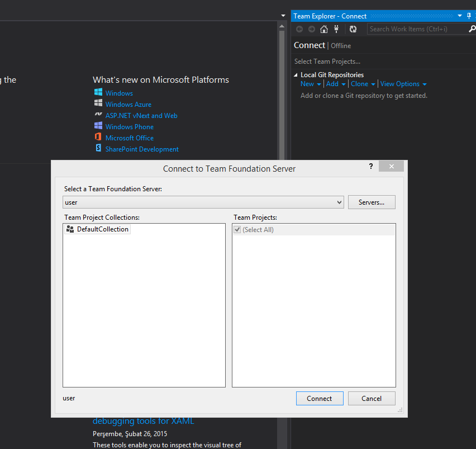This screenshot has height=449, width=476.
Task: Click the Search Work Items field
Action: (417, 29)
